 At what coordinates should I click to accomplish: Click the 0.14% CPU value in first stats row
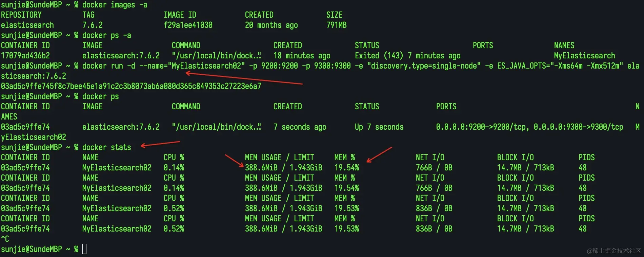[x=174, y=168]
